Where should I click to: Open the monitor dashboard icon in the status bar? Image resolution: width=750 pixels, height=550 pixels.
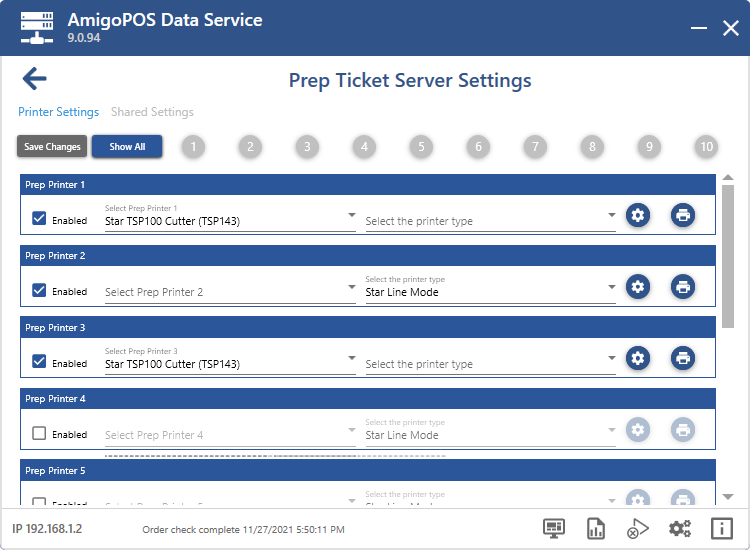(554, 528)
